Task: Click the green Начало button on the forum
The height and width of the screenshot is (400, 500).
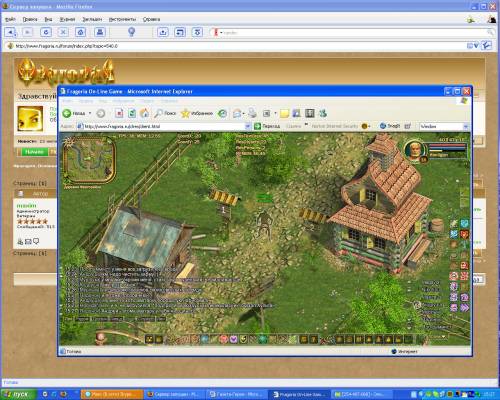Action: 35,152
